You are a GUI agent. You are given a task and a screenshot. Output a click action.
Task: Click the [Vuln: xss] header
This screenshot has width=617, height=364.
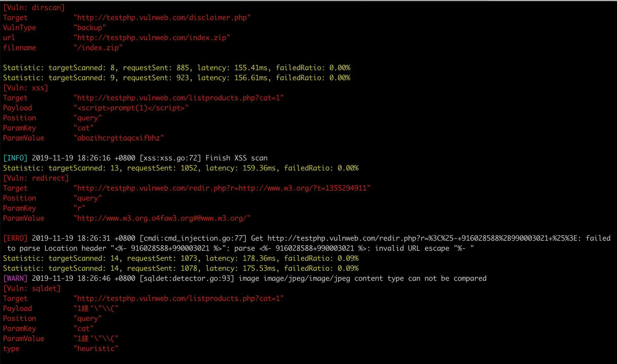pyautogui.click(x=25, y=88)
